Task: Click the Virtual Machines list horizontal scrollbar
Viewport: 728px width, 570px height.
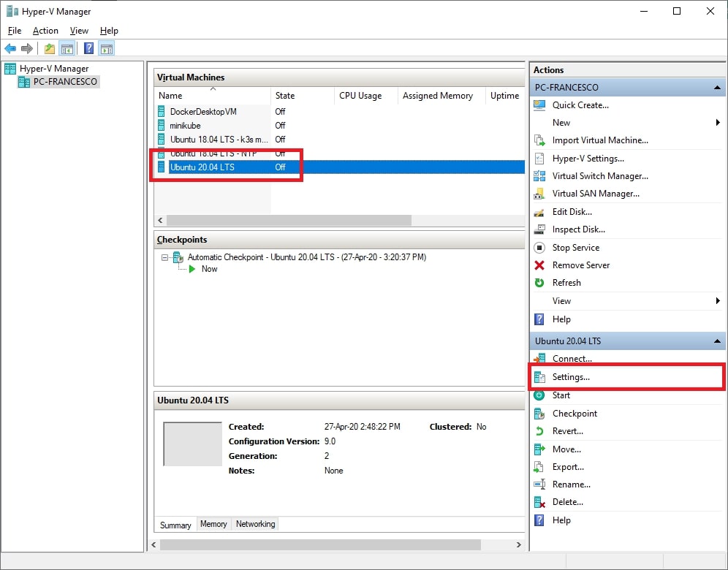Action: click(x=289, y=220)
